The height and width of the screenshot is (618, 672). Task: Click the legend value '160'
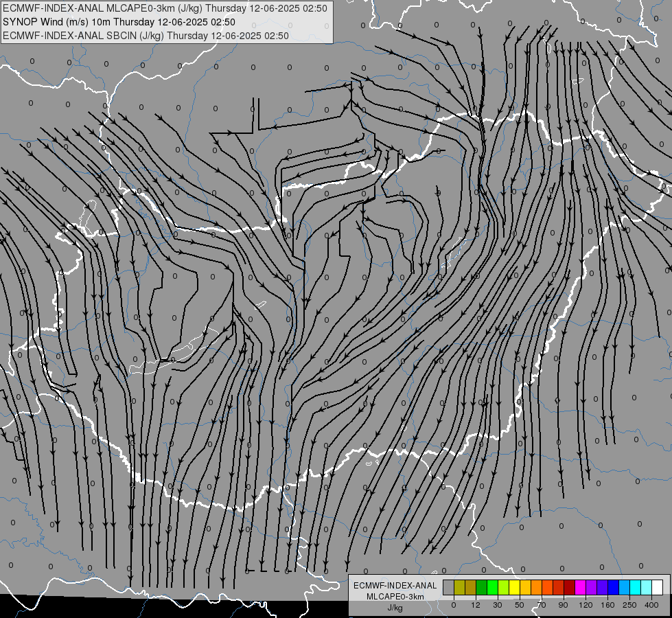click(x=607, y=605)
